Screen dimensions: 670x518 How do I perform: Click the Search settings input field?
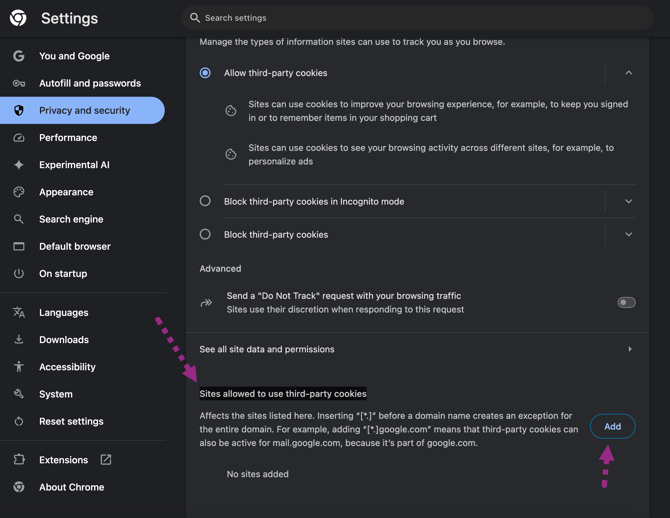coord(400,18)
